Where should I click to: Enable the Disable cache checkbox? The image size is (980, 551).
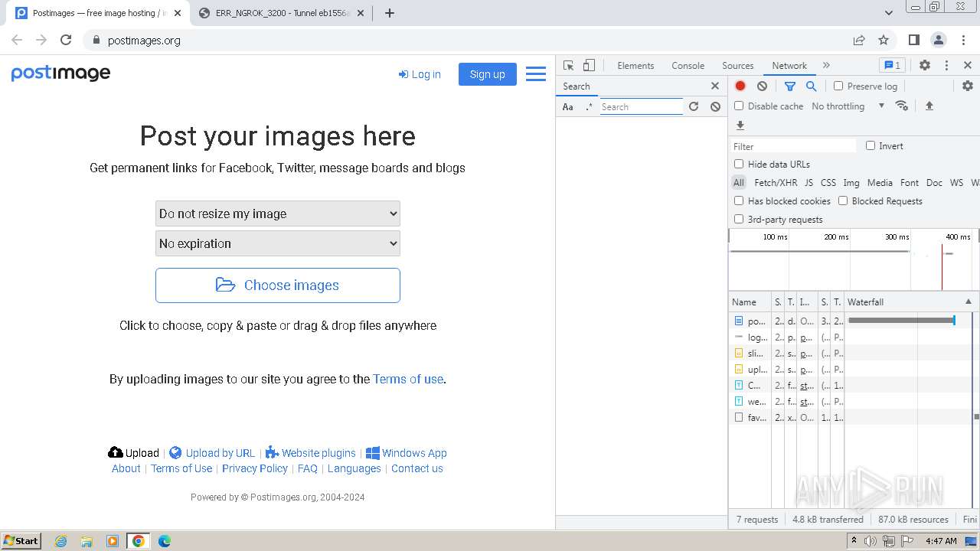[x=739, y=106]
